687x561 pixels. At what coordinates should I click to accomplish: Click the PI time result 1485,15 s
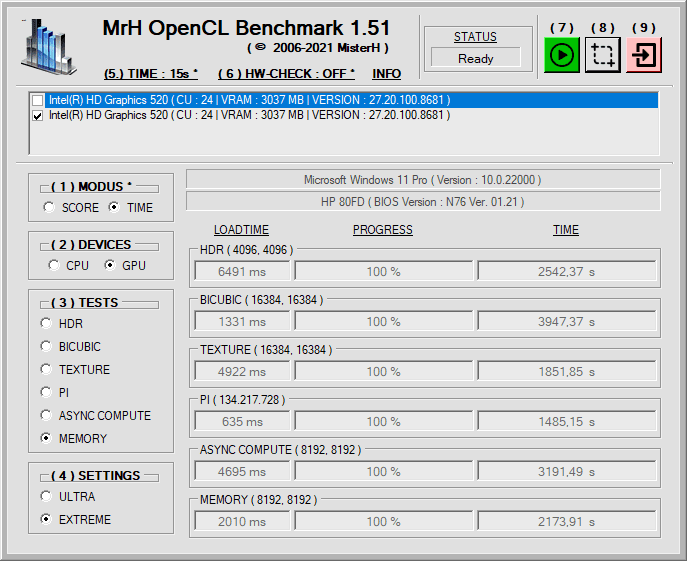[567, 421]
